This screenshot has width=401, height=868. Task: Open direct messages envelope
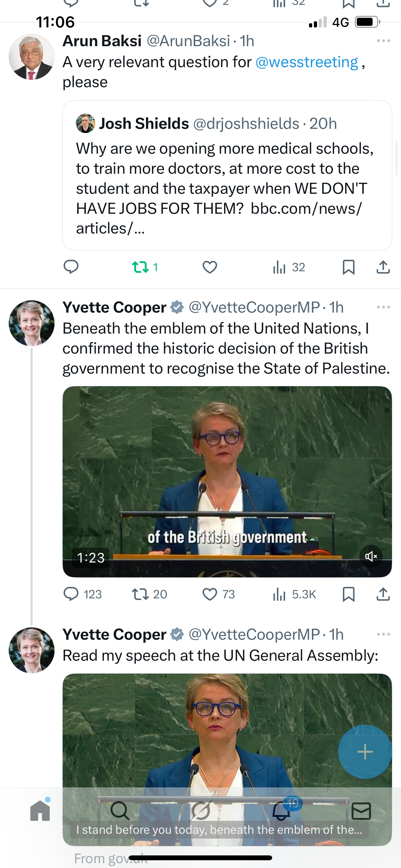(361, 811)
